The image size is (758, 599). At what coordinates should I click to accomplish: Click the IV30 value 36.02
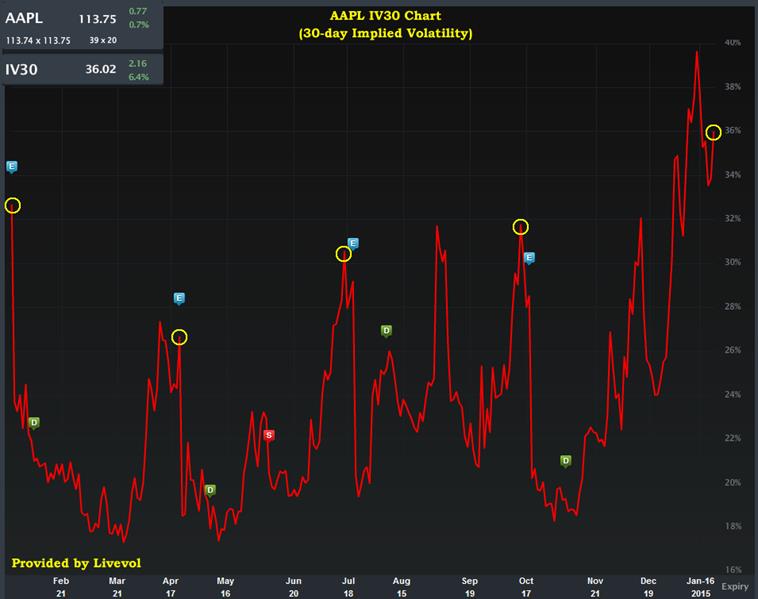point(101,69)
